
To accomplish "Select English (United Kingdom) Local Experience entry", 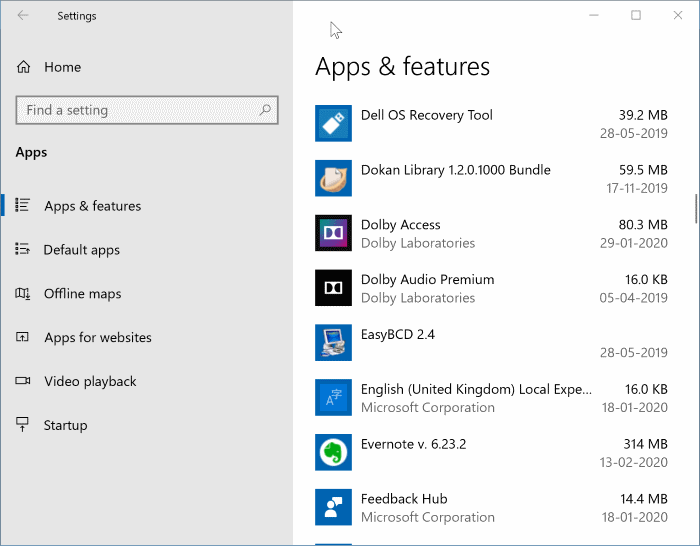I will (x=476, y=389).
